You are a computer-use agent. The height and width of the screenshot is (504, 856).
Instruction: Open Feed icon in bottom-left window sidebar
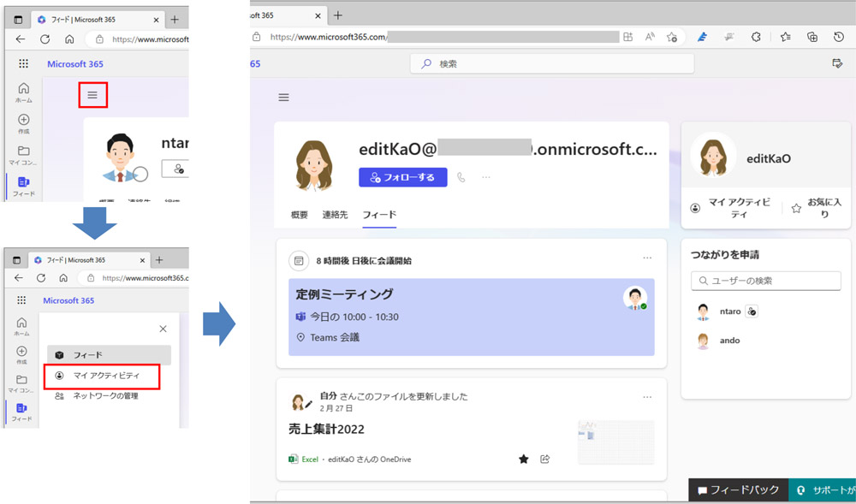22,412
